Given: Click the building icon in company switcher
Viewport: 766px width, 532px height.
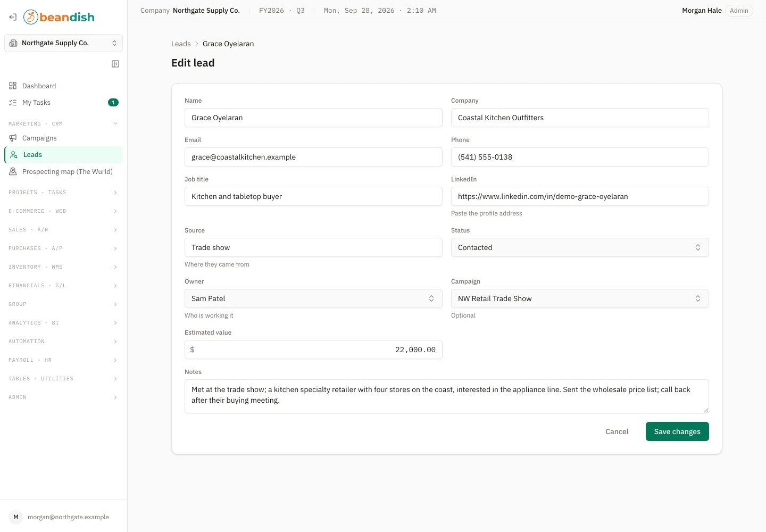Looking at the screenshot, I should point(13,43).
